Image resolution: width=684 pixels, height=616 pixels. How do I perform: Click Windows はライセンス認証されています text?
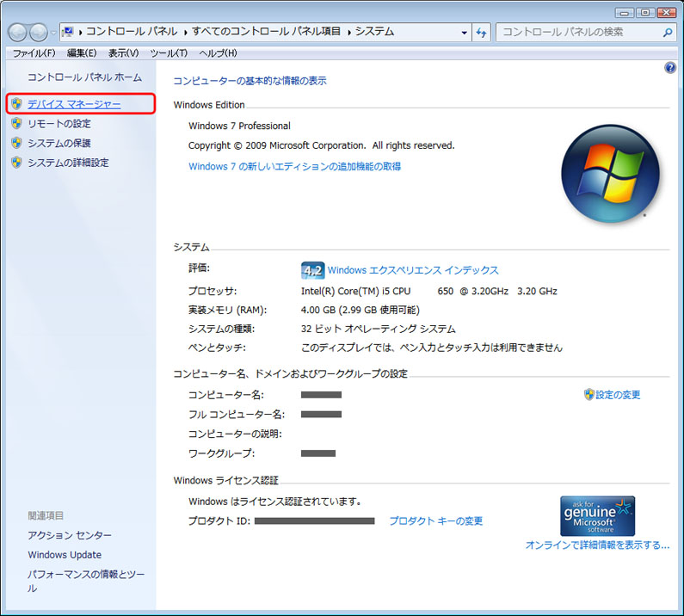coord(274,502)
